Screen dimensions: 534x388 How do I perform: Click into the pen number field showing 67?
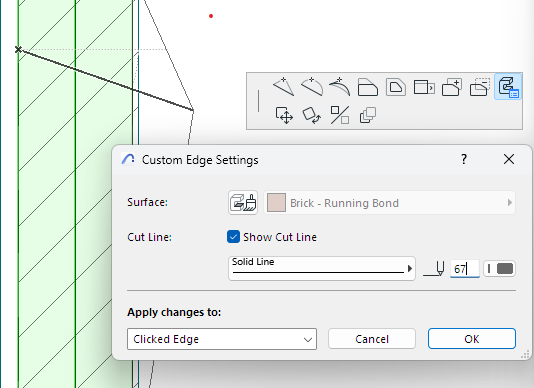[465, 269]
